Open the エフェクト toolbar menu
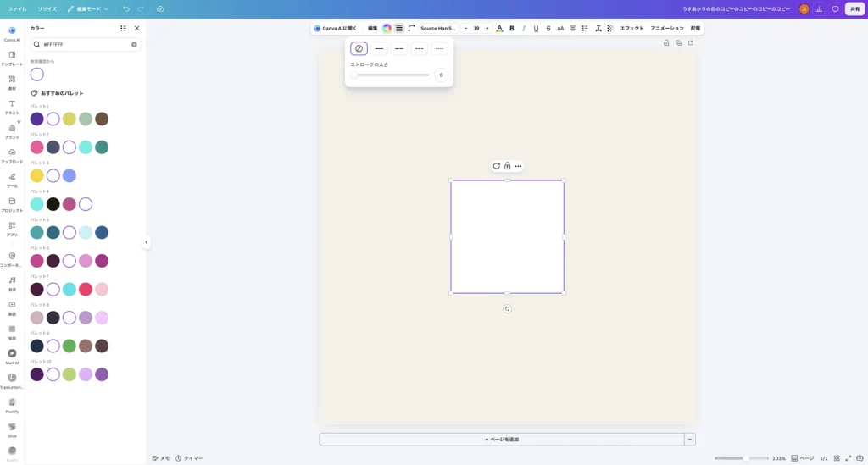Viewport: 868px width, 465px height. point(632,28)
